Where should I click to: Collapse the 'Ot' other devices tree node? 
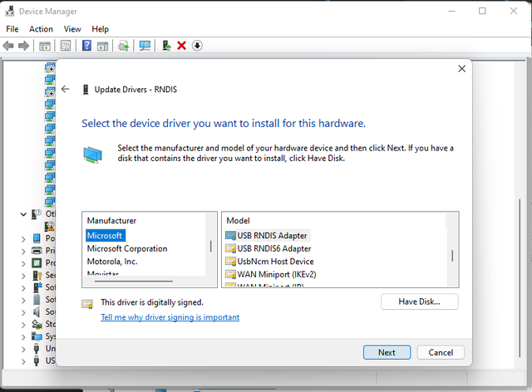[23, 214]
